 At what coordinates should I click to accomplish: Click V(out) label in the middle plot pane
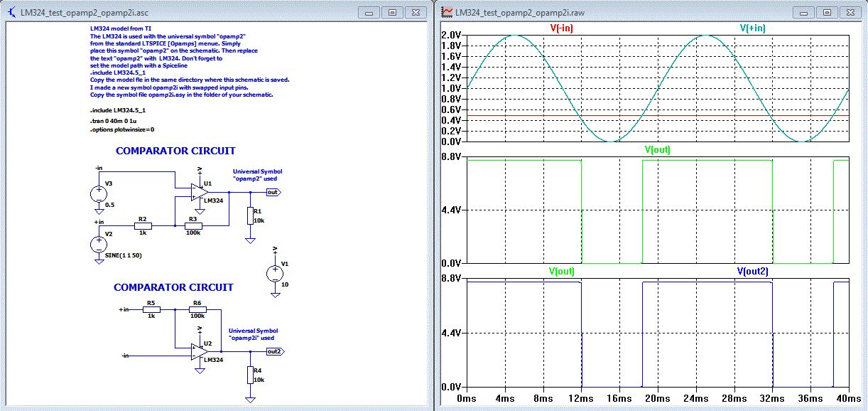(x=657, y=149)
